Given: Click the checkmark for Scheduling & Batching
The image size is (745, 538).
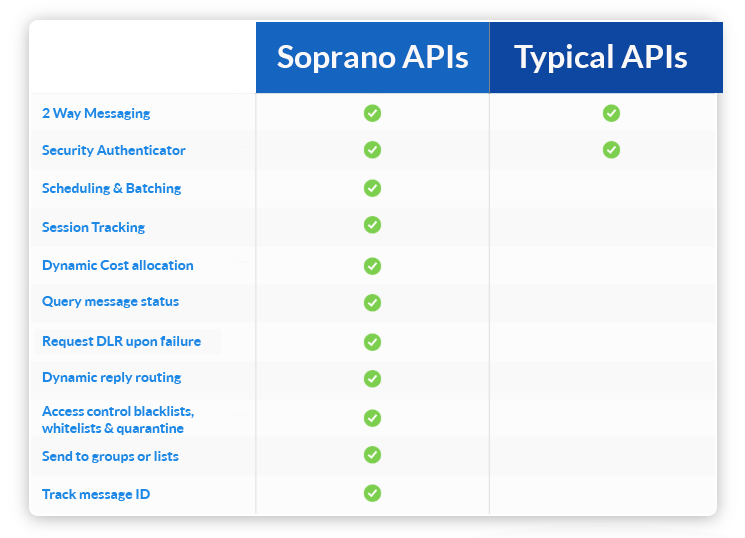Looking at the screenshot, I should click(x=372, y=188).
